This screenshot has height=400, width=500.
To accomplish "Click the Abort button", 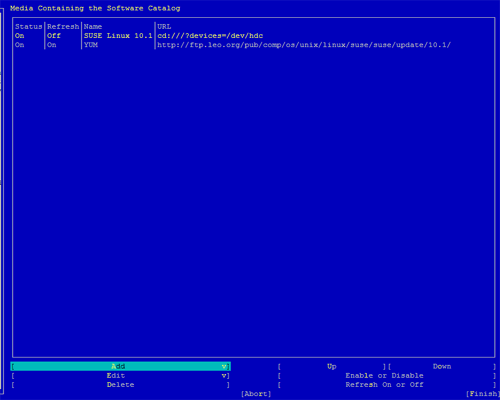I will point(256,394).
